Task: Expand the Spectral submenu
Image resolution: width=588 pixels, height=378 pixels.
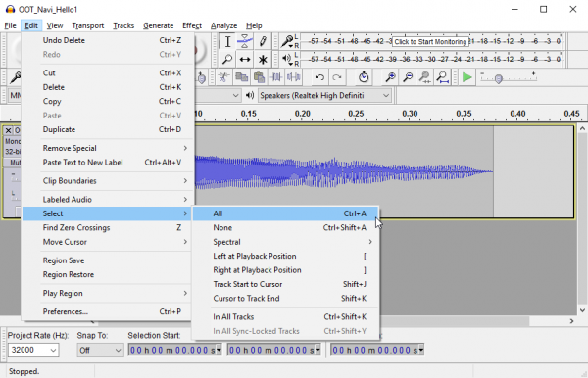Action: click(286, 242)
